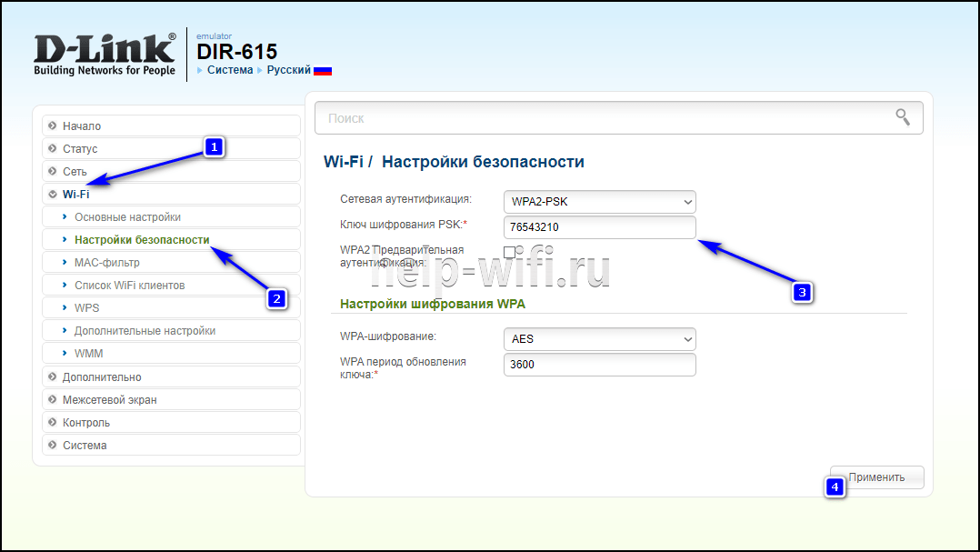This screenshot has width=980, height=552.
Task: Click the expand icon beside the sidebar Система item
Action: coord(53,445)
